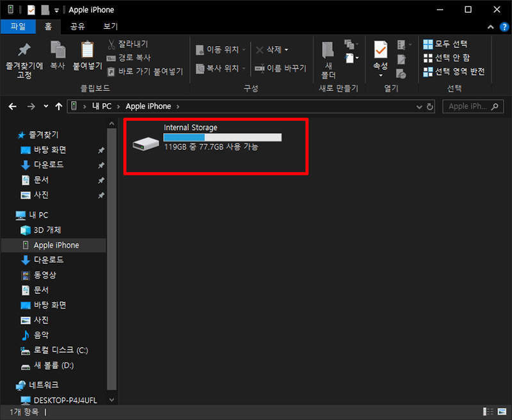The height and width of the screenshot is (420, 512).
Task: Select 새 볼륨 (D:) drive
Action: 54,366
